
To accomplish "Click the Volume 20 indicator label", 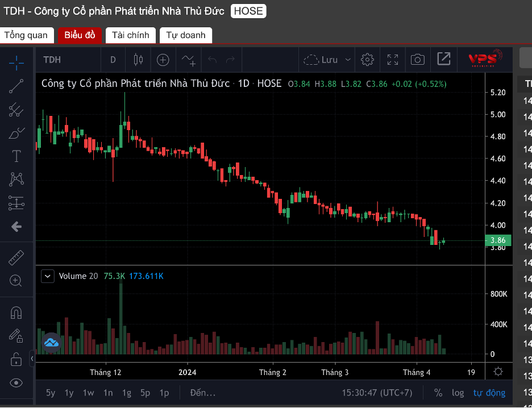I will 78,276.
